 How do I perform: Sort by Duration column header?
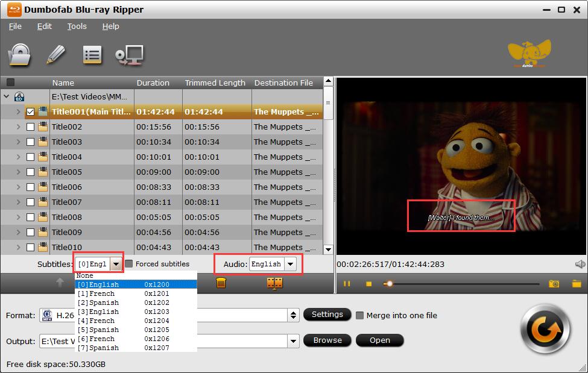pos(153,83)
